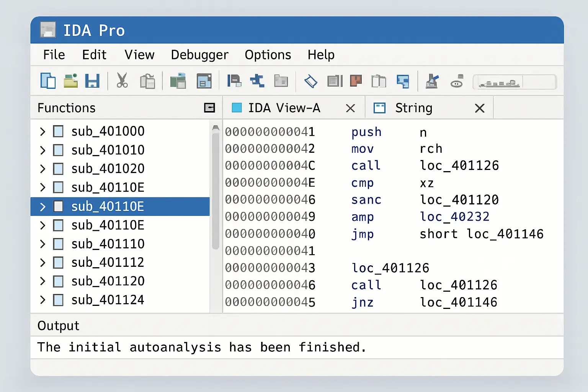Click the red-brown square toolbar icon
The image size is (588, 392).
[x=356, y=81]
